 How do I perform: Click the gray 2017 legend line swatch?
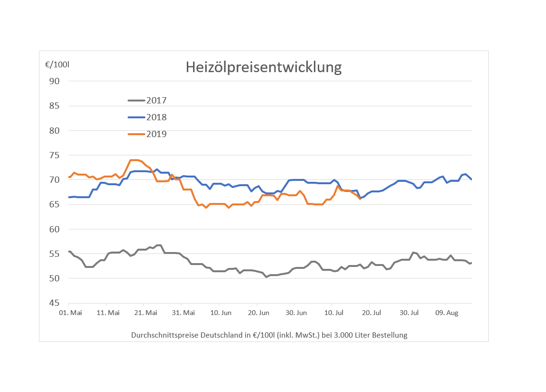click(x=136, y=101)
